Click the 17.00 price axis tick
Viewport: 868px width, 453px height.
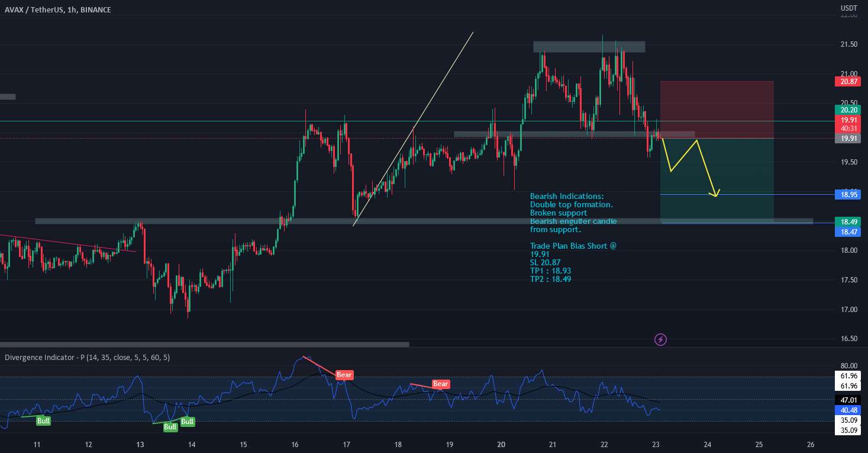click(x=848, y=309)
